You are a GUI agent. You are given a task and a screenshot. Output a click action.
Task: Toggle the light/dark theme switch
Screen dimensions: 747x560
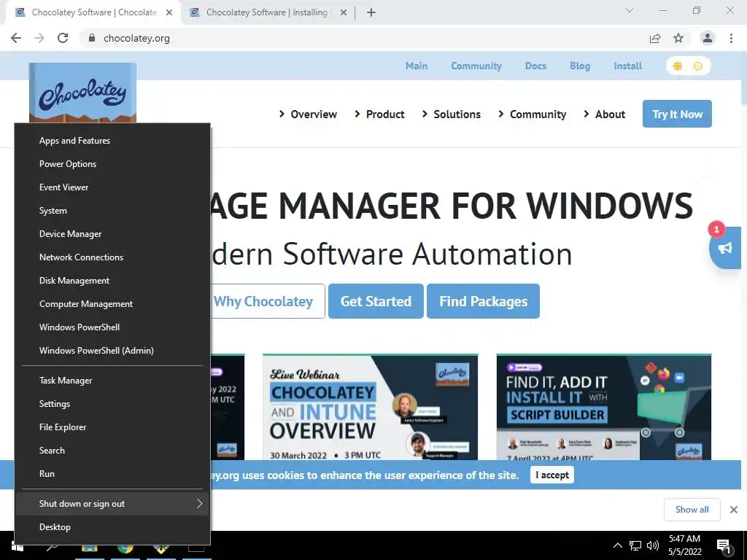(688, 66)
